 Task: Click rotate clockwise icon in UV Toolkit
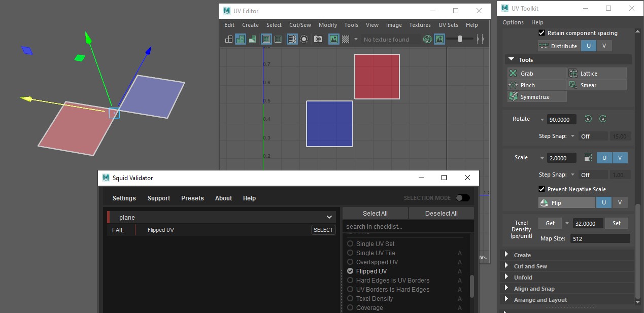pos(603,119)
